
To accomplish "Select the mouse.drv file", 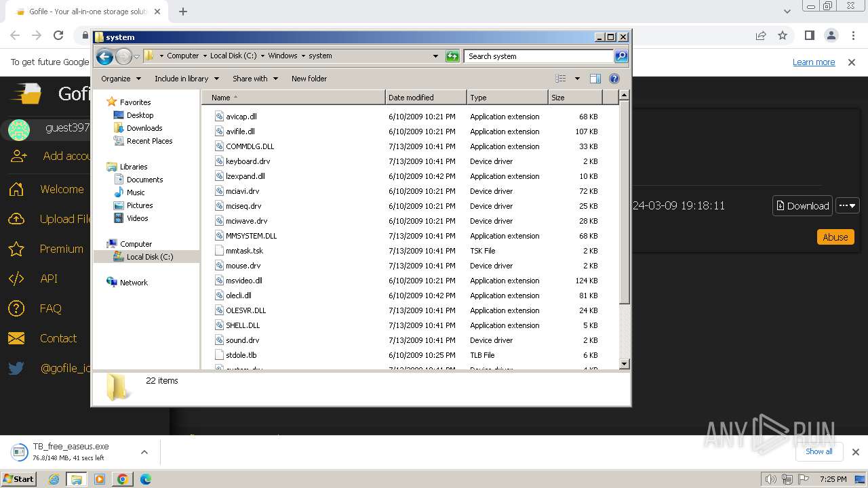I will pyautogui.click(x=243, y=266).
